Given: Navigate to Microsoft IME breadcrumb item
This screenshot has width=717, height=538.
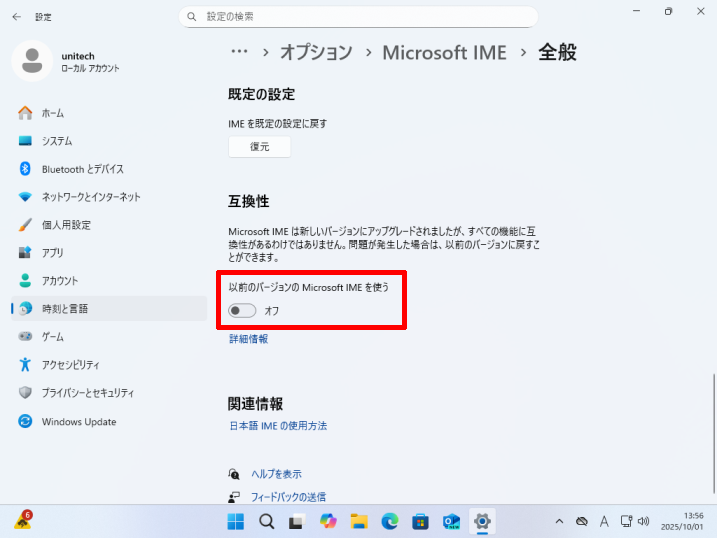Looking at the screenshot, I should tap(444, 52).
